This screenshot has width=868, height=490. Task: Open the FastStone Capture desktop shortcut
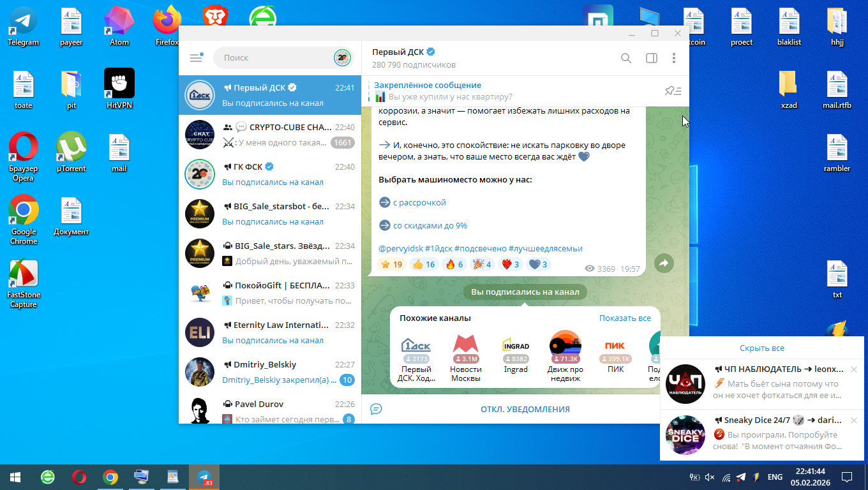24,283
